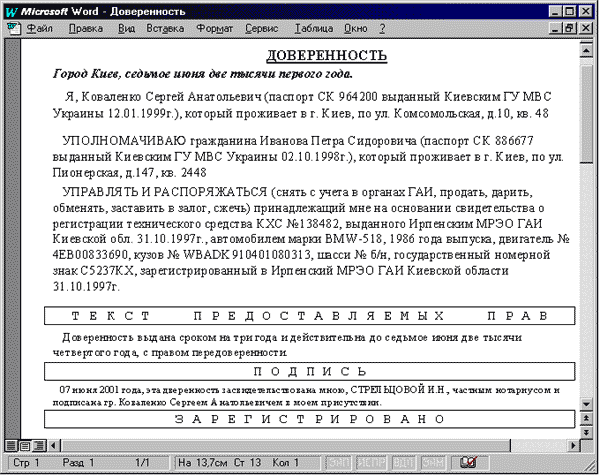600x476 pixels.
Task: Click the text 'Я, Коваленко Сергей Анатольевич'
Action: click(x=163, y=97)
